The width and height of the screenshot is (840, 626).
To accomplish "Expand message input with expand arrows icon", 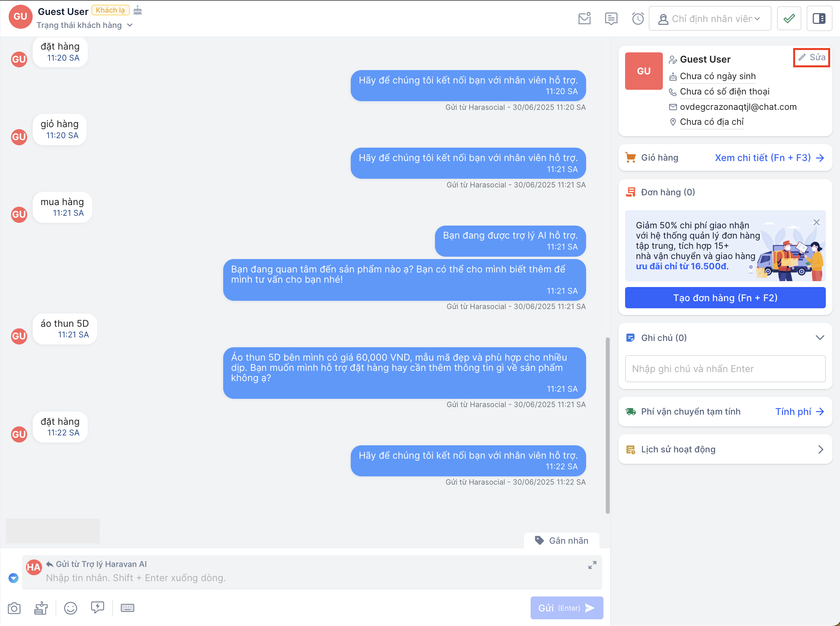I will tap(592, 565).
